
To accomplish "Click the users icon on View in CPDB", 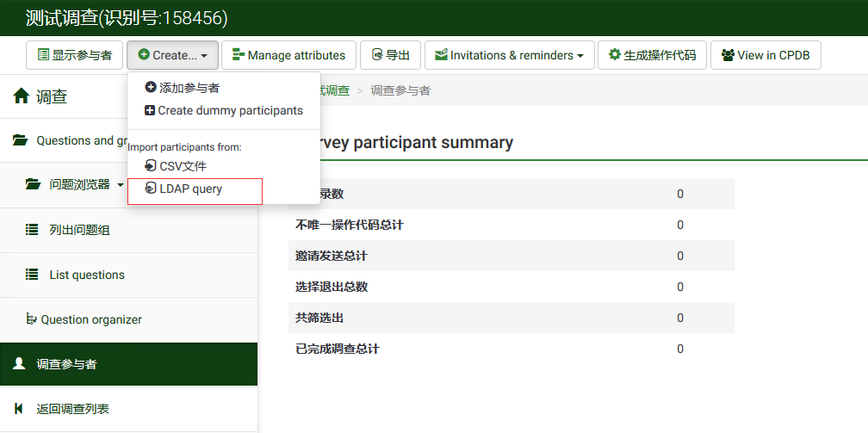I will pos(728,55).
